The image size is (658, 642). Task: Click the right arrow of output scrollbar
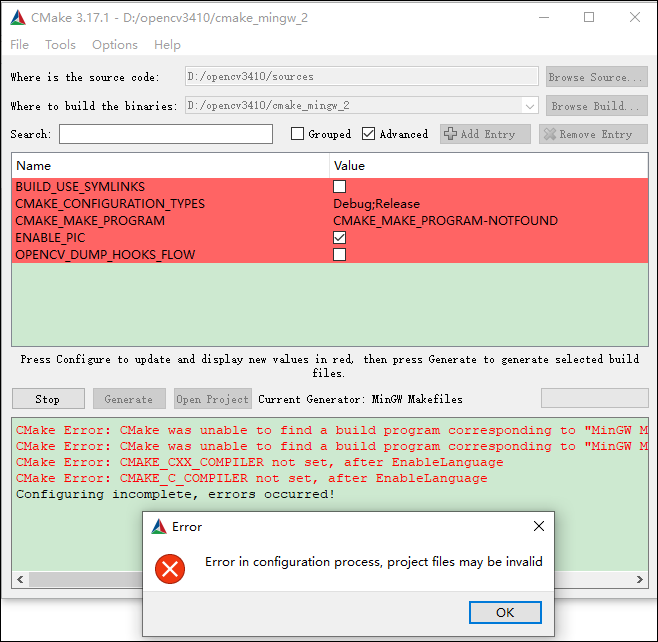[640, 579]
